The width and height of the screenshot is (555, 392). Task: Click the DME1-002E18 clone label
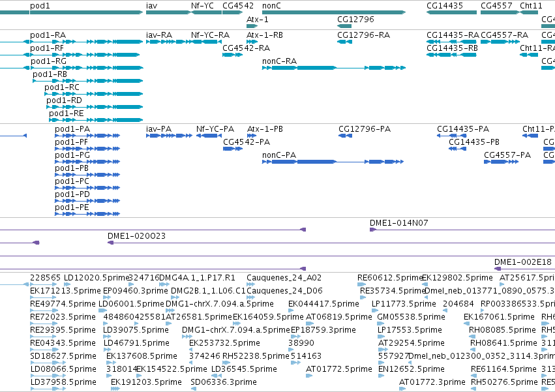[x=523, y=262]
